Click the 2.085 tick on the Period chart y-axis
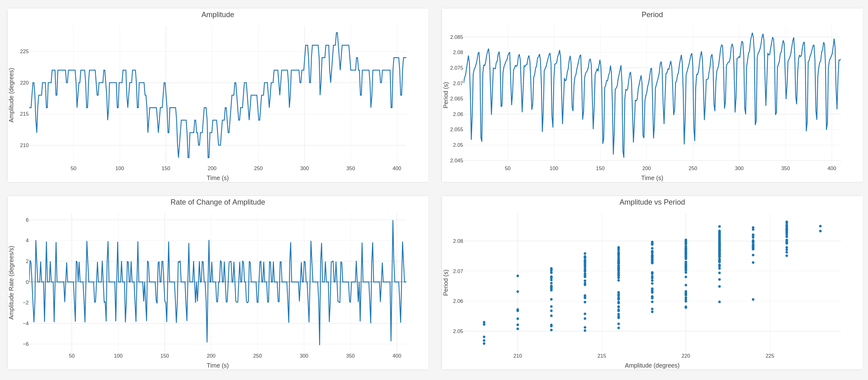 [456, 37]
